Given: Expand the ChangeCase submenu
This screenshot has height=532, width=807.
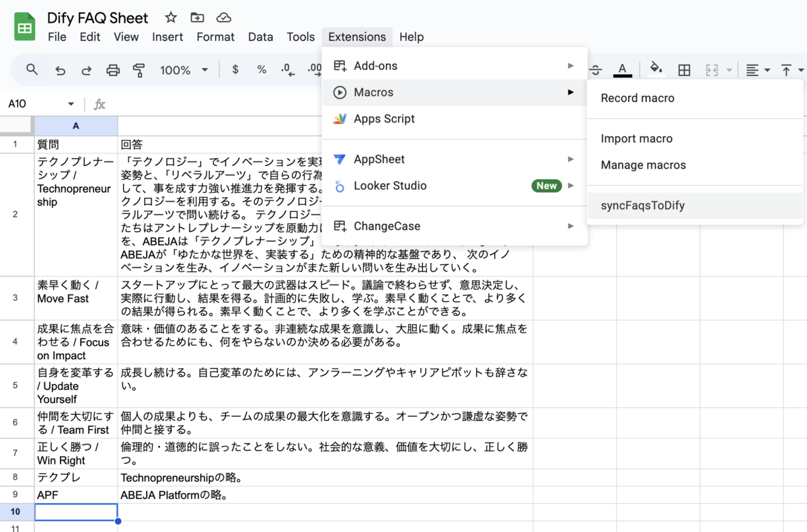Looking at the screenshot, I should tap(455, 226).
